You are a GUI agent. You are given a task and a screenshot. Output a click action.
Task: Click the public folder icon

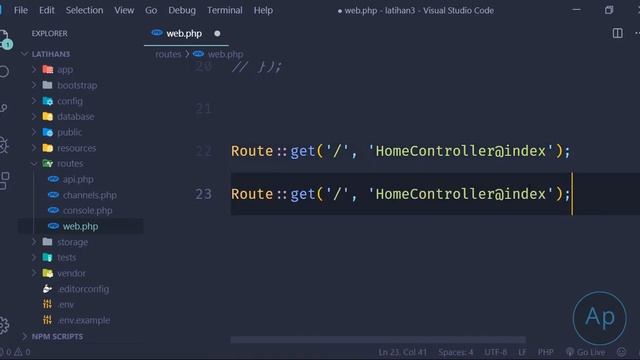(x=48, y=132)
